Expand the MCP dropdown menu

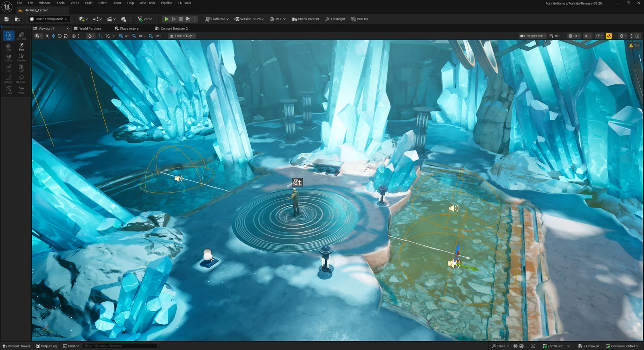coord(277,19)
